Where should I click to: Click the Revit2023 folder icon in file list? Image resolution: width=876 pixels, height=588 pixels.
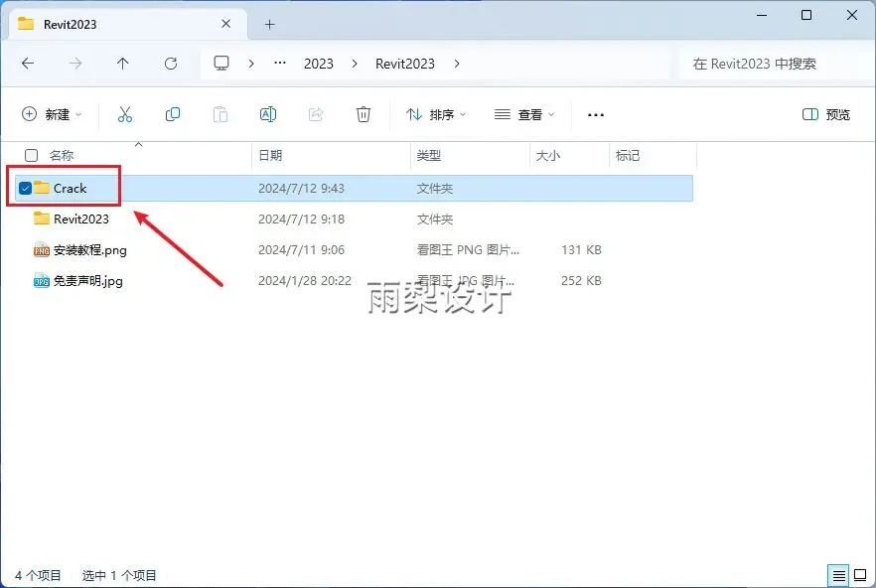click(42, 219)
